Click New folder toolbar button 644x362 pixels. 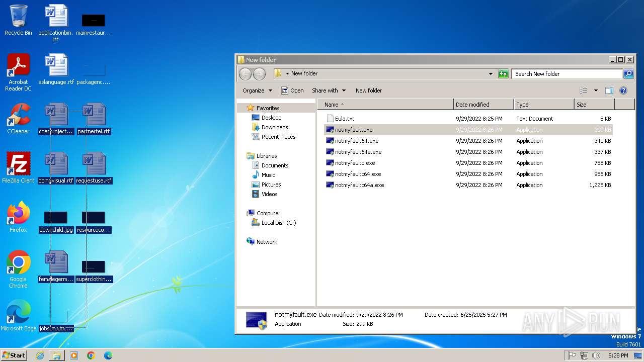tap(369, 90)
